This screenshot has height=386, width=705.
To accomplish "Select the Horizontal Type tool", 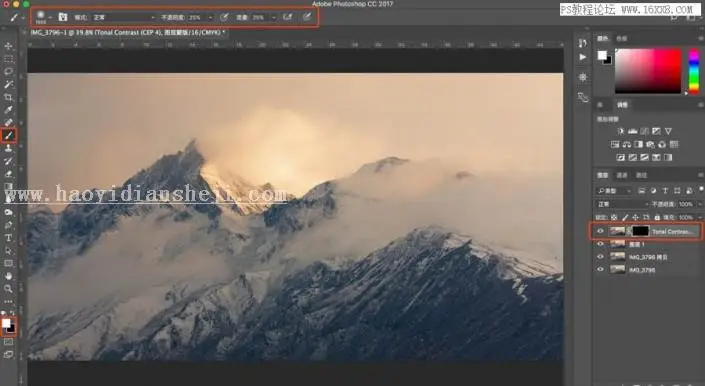I will (9, 238).
